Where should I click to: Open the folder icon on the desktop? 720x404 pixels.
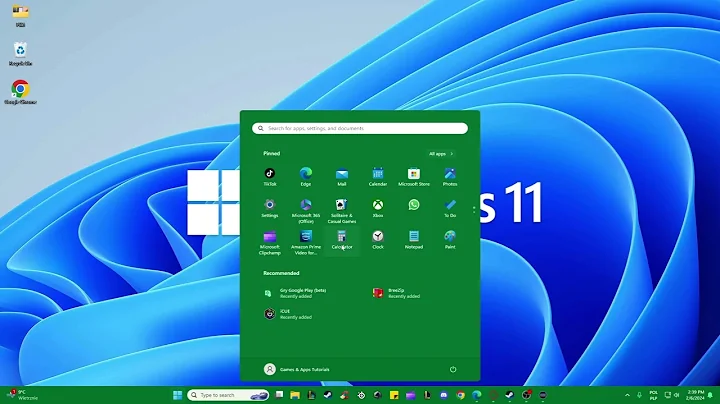click(20, 15)
